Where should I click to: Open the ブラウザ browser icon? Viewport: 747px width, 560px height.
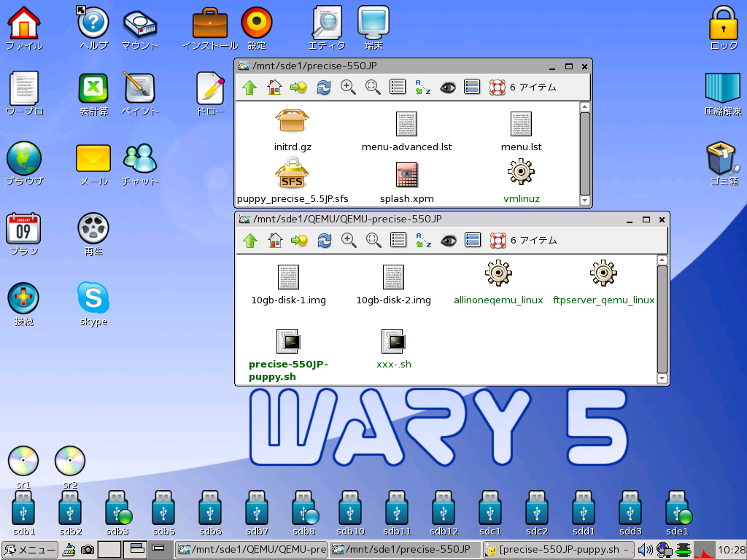pyautogui.click(x=24, y=163)
